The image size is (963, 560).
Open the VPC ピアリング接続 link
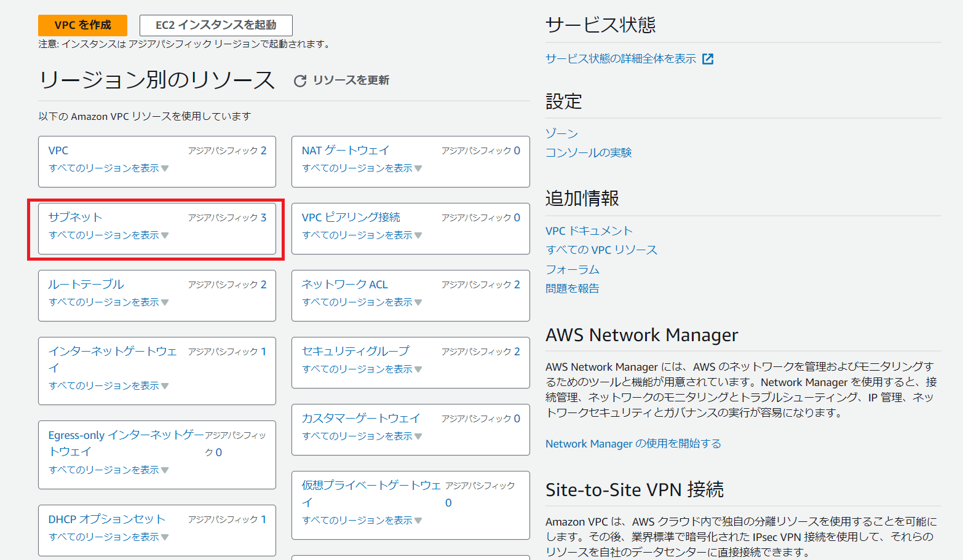coord(351,218)
